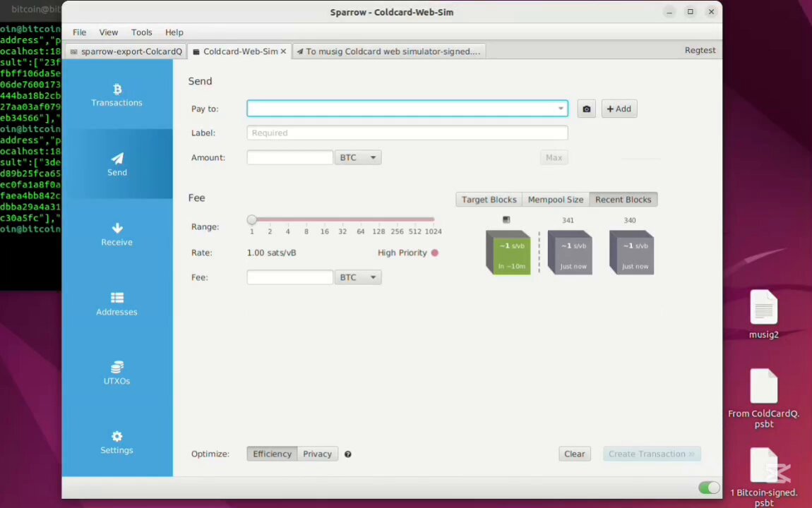Switch fee view to Target Blocks
This screenshot has height=508, width=812.
point(489,200)
